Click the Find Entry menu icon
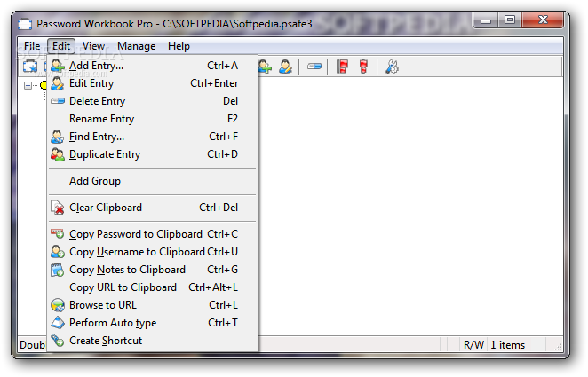This screenshot has height=377, width=588. point(58,137)
